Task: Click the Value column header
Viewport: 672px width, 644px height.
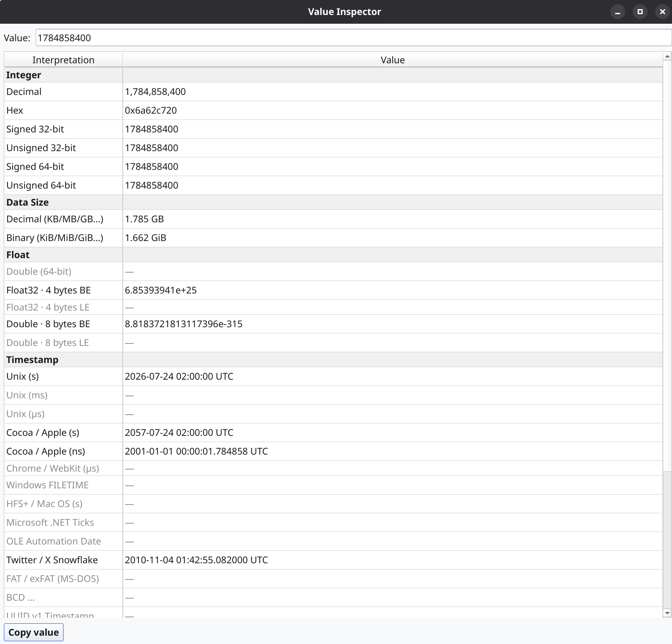Action: click(x=392, y=60)
